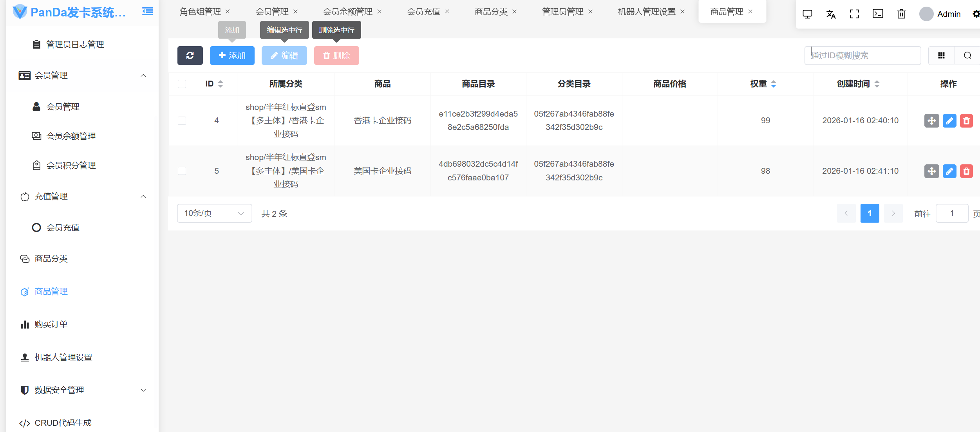Switch interface language via translate icon
This screenshot has width=980, height=432.
(x=831, y=14)
